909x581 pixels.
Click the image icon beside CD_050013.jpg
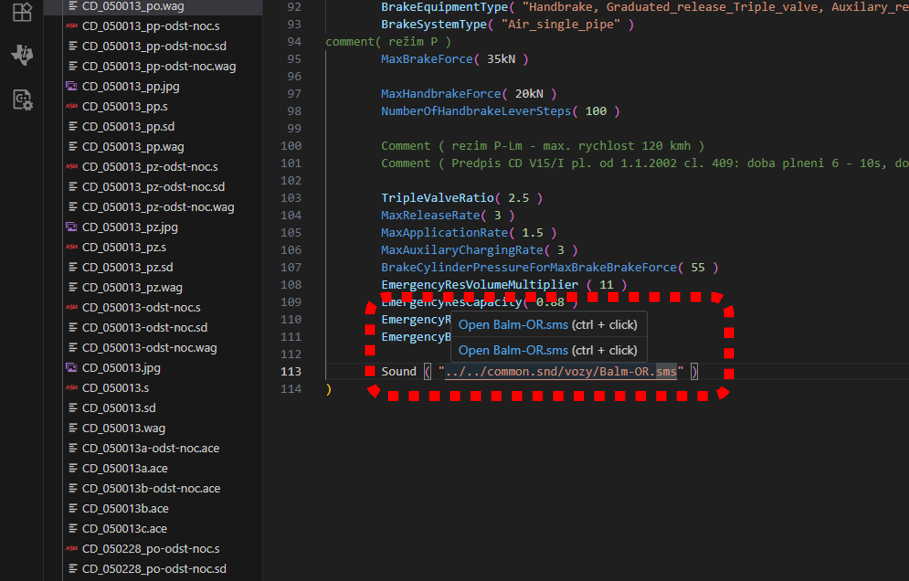71,368
